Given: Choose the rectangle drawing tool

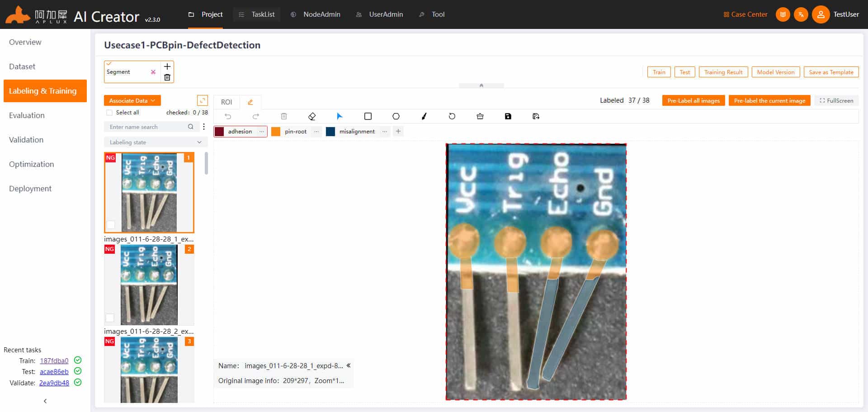Looking at the screenshot, I should pos(368,116).
